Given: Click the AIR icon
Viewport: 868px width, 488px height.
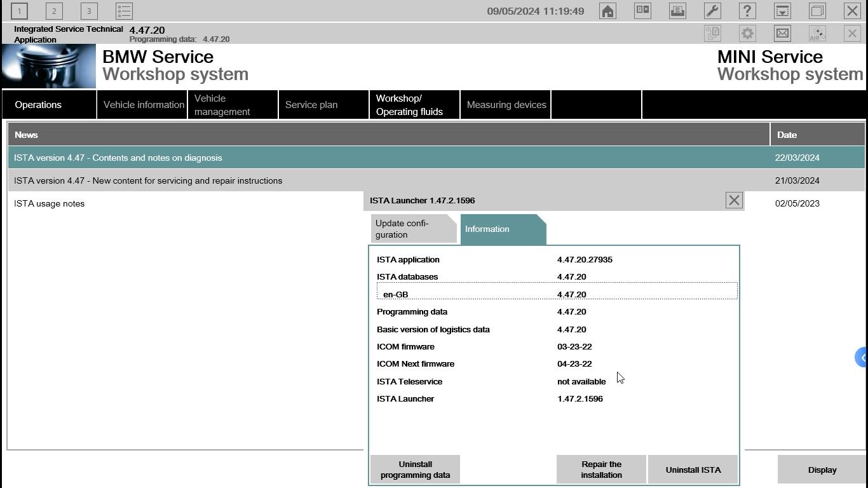Looking at the screenshot, I should click(x=817, y=33).
